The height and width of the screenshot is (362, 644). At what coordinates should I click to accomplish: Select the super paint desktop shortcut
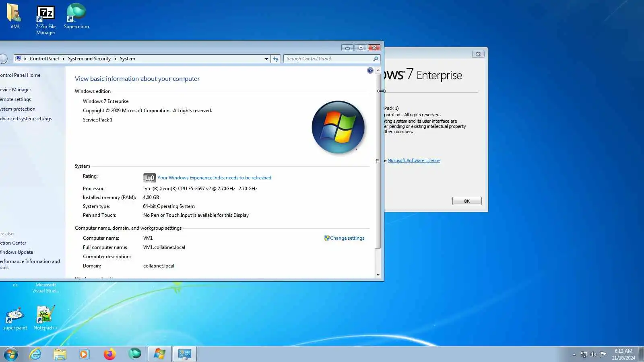pyautogui.click(x=15, y=319)
